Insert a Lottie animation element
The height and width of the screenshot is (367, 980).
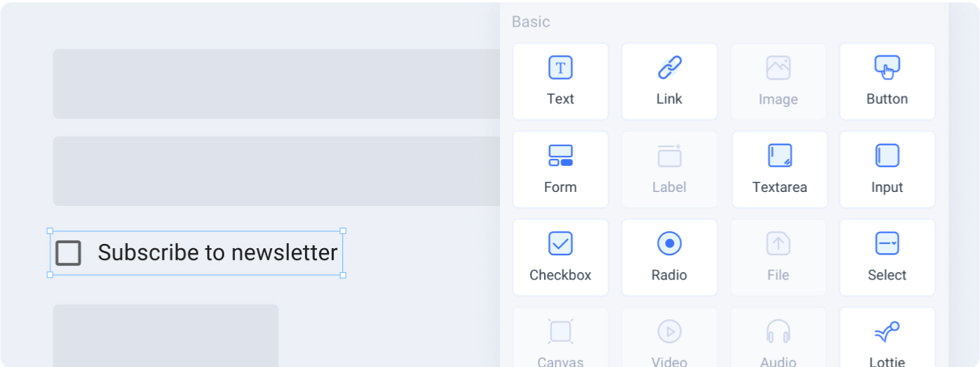coord(887,337)
